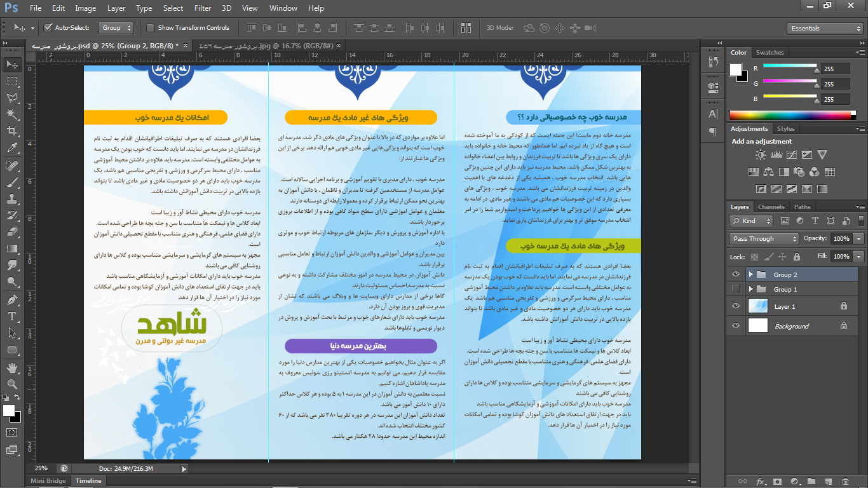Select the Move tool
The height and width of the screenshot is (488, 868).
tap(12, 65)
